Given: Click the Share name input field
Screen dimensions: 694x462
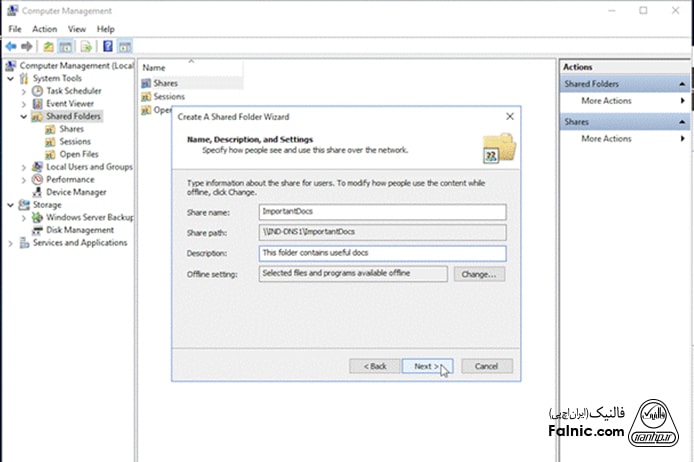Looking at the screenshot, I should (382, 212).
